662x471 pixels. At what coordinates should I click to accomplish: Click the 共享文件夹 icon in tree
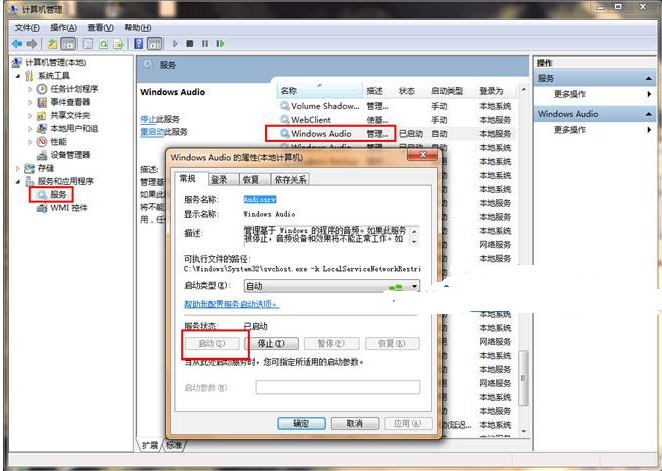pos(42,115)
